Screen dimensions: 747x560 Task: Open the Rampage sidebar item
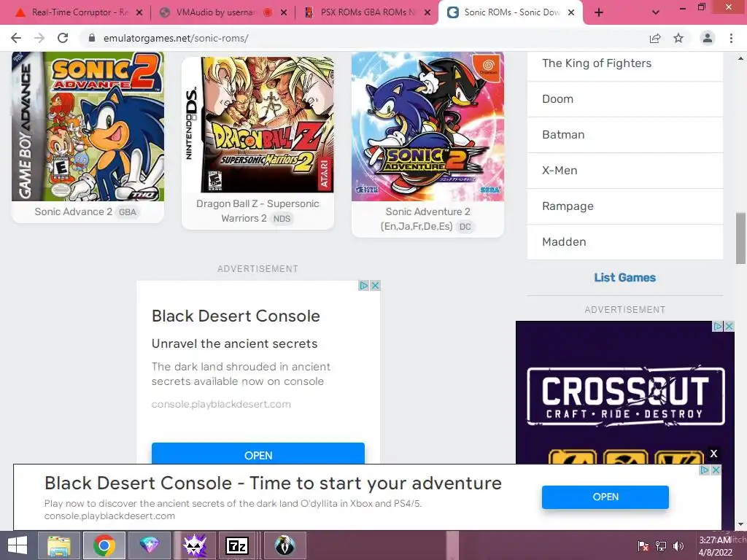[x=625, y=206]
